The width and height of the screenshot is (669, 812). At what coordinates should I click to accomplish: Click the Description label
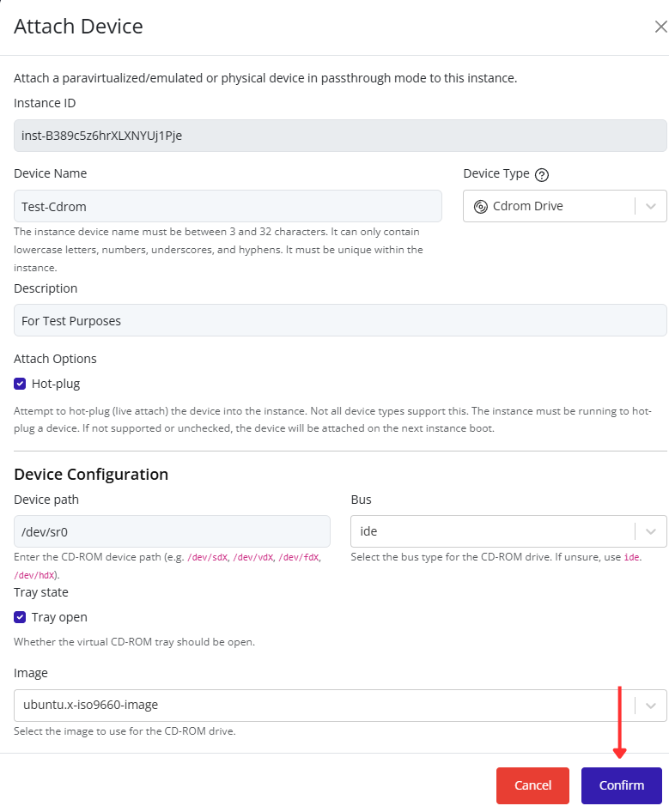tap(46, 288)
